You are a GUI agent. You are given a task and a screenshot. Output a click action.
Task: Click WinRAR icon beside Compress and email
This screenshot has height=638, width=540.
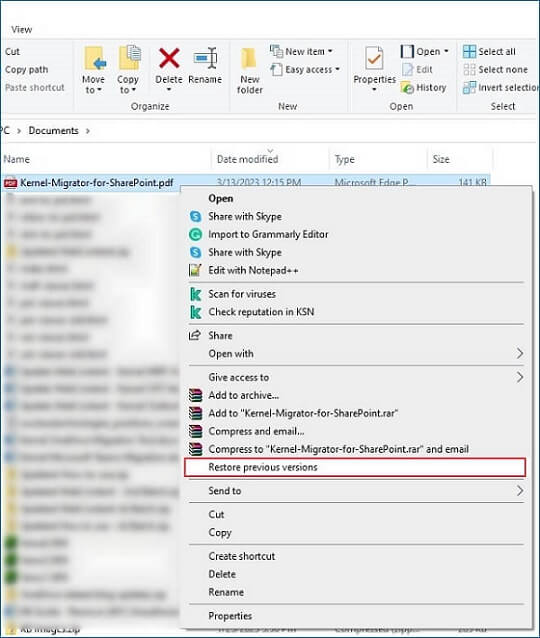point(196,431)
